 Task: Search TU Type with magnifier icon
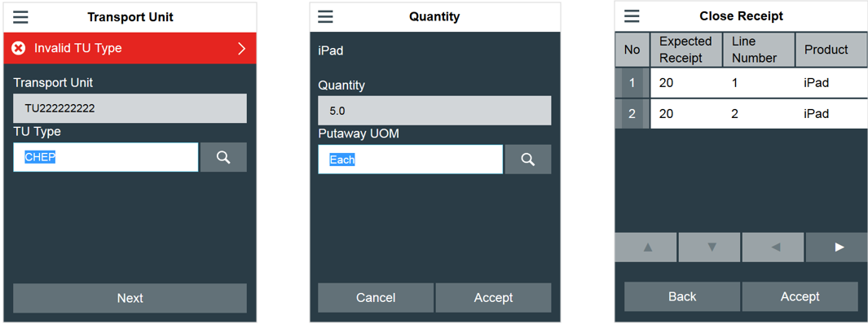tap(223, 157)
